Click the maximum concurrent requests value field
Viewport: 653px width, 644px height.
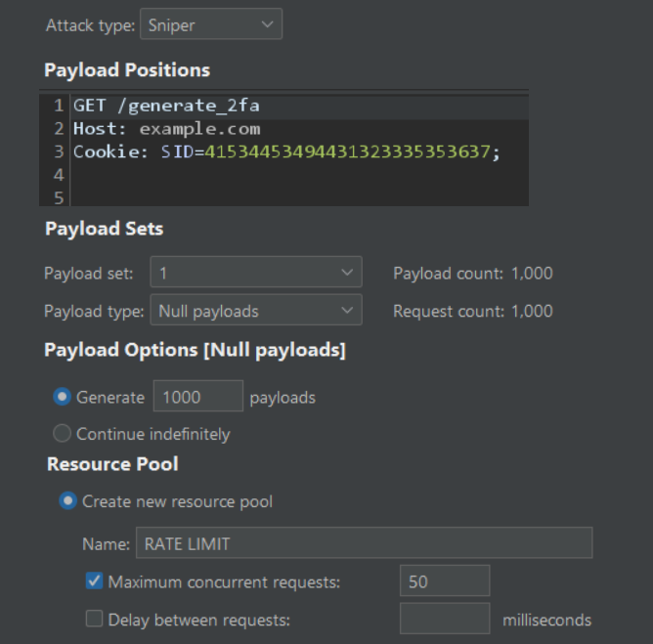(445, 580)
